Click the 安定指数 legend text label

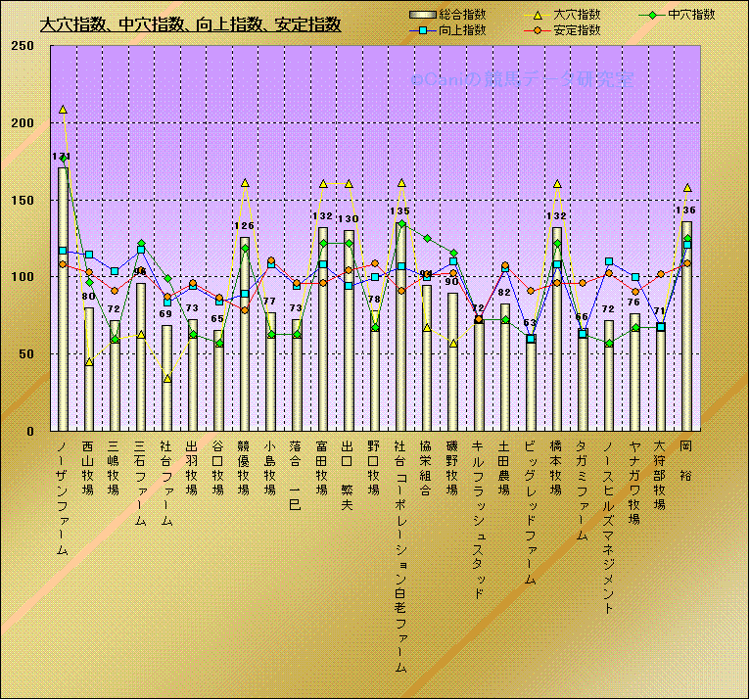point(577,30)
